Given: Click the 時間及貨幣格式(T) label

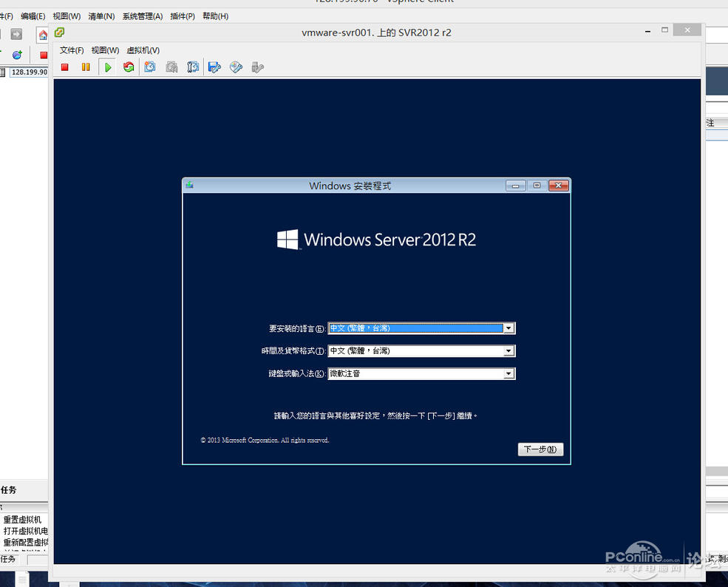Looking at the screenshot, I should coord(293,351).
